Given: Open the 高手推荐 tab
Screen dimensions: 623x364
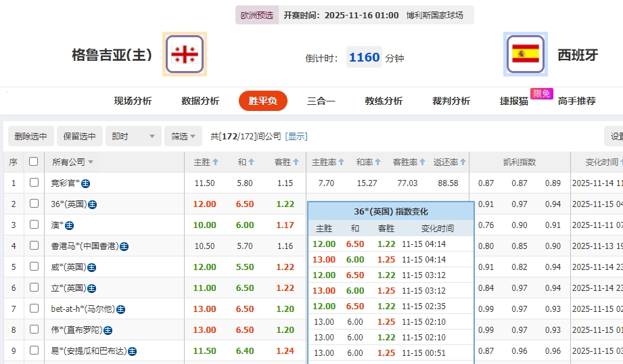Looking at the screenshot, I should 577,101.
